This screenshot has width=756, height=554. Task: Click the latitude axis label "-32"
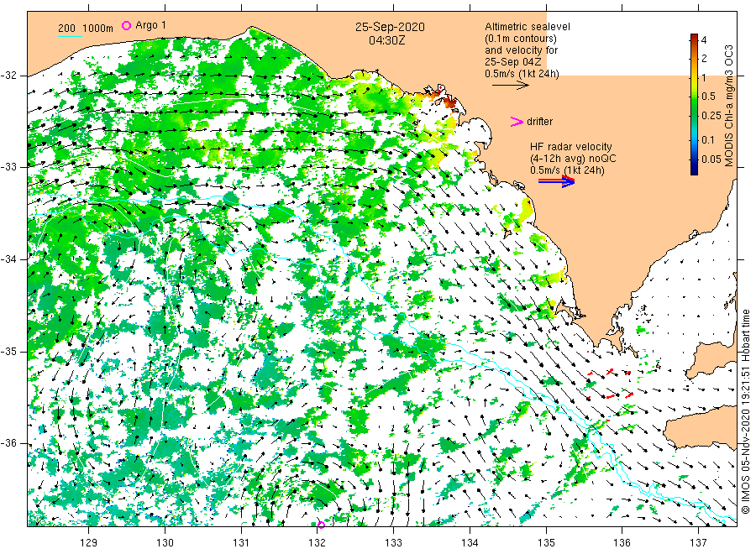9,76
